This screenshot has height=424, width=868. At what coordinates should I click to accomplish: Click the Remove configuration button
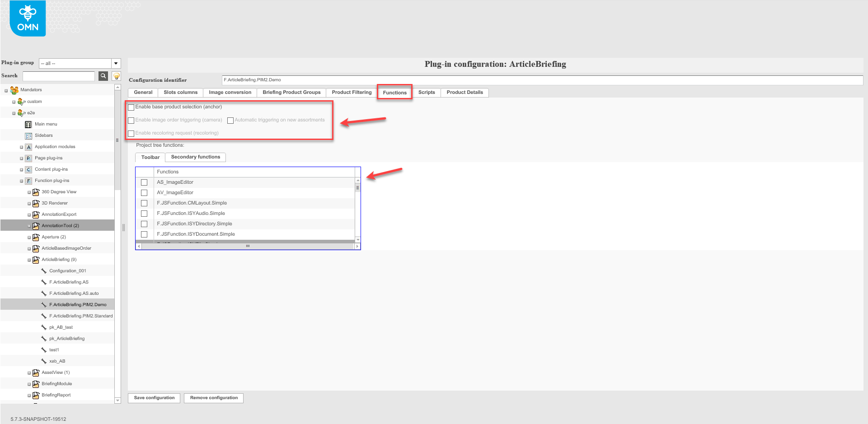[x=213, y=398]
